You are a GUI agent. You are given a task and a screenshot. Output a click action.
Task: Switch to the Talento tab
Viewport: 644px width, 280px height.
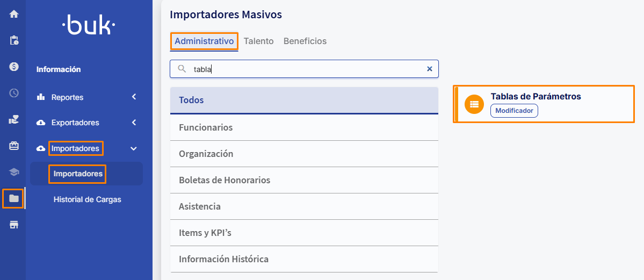tap(258, 41)
